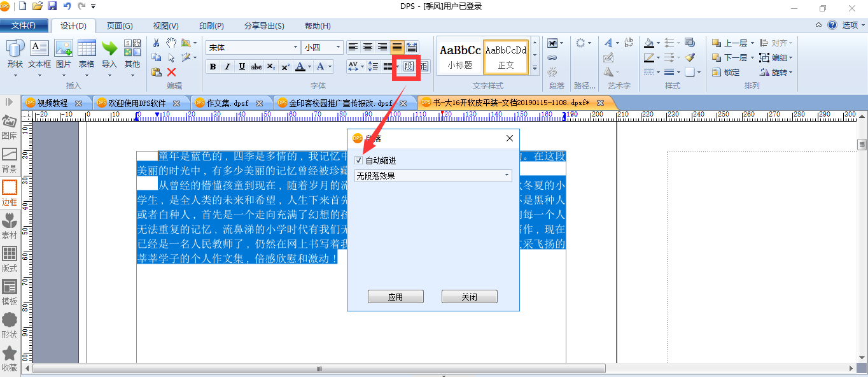Toggle subscript formatting
868x377 pixels.
[x=271, y=66]
